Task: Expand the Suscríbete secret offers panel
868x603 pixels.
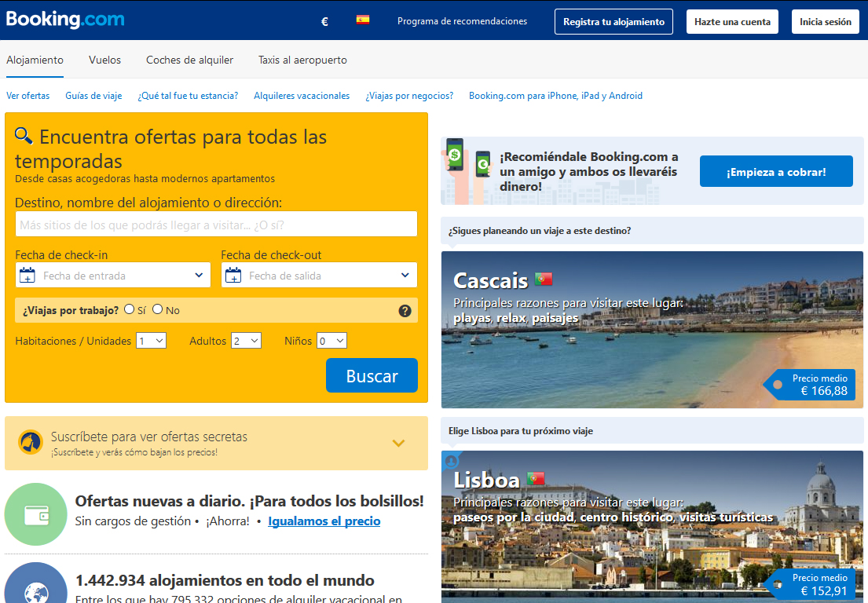Action: click(x=398, y=444)
